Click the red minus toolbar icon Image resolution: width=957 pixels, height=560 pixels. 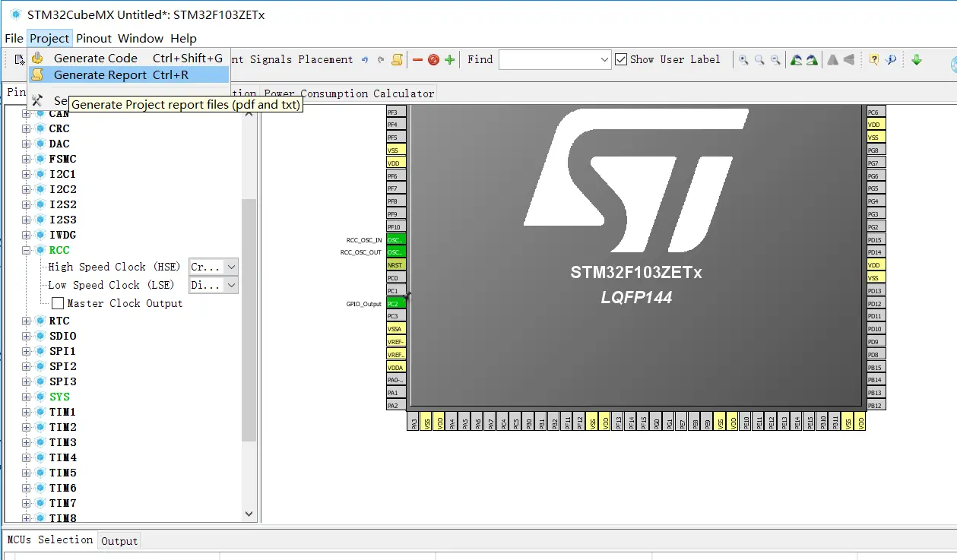point(417,59)
